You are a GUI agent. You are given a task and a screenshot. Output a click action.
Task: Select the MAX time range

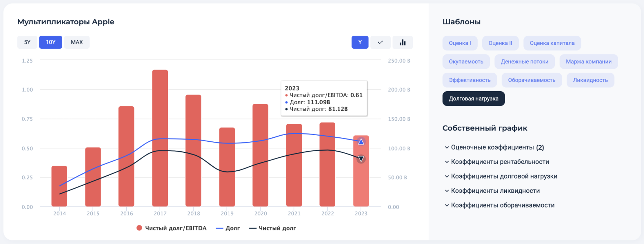pos(77,42)
